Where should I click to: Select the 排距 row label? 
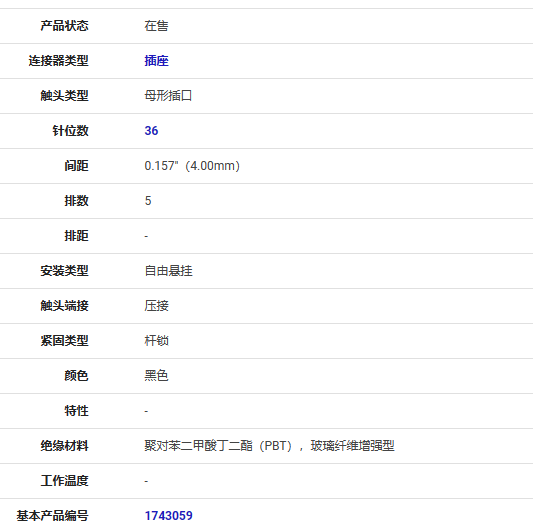click(x=76, y=236)
